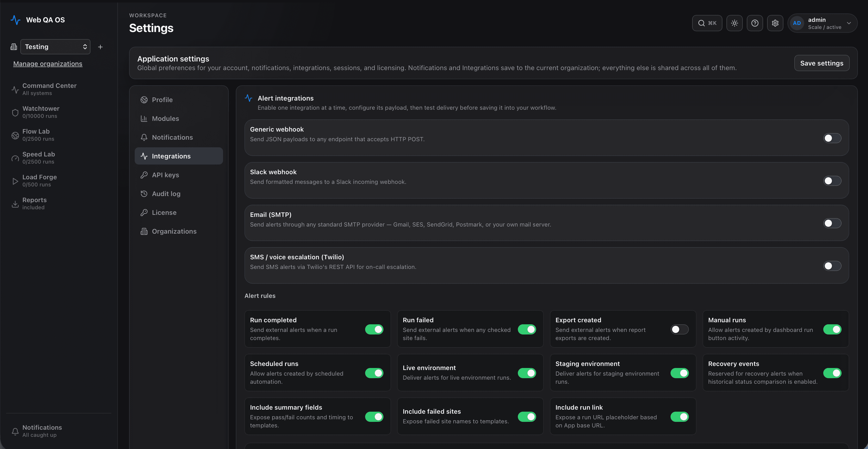Disable the Run completed alert rule
The height and width of the screenshot is (449, 868).
pos(374,329)
